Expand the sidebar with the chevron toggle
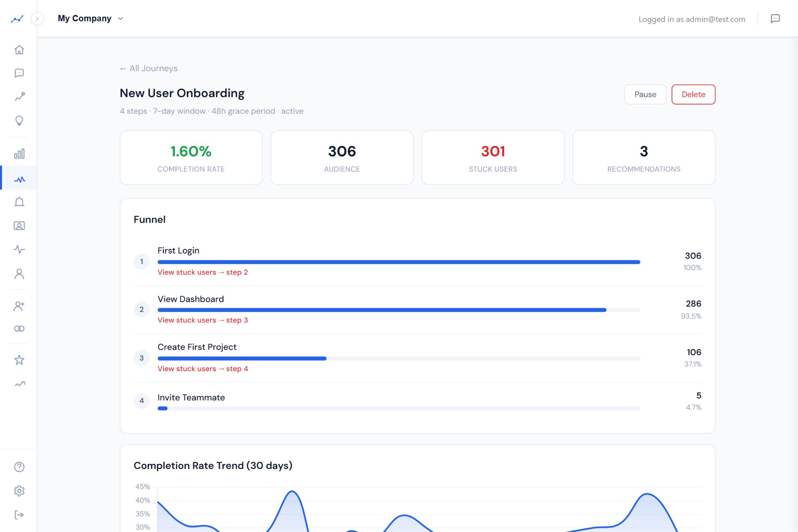The image size is (798, 532). point(37,19)
